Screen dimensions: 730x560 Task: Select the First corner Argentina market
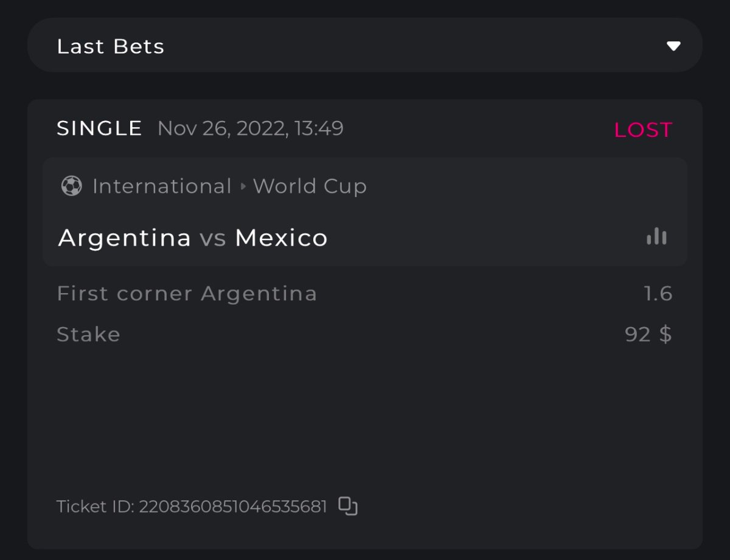187,294
